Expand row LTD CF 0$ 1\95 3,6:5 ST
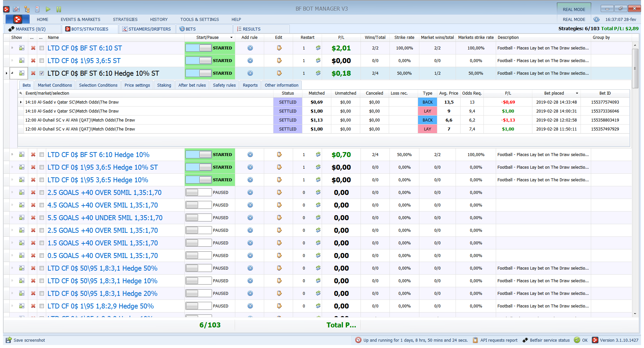 [12, 60]
